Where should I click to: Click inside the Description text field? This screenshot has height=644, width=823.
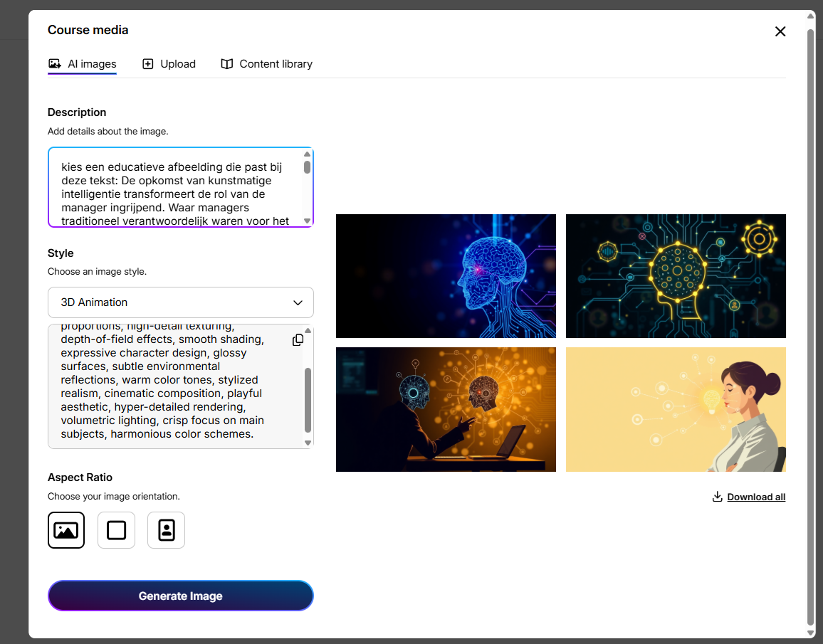click(x=178, y=187)
